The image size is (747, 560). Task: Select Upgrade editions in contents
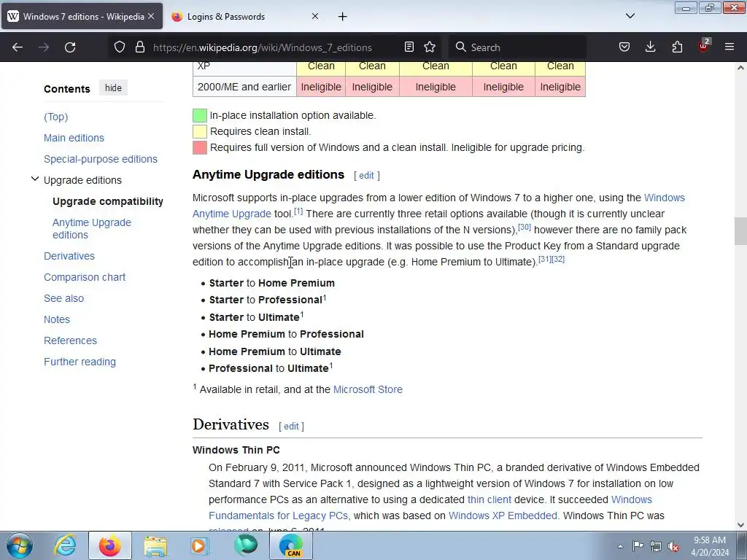pyautogui.click(x=82, y=180)
